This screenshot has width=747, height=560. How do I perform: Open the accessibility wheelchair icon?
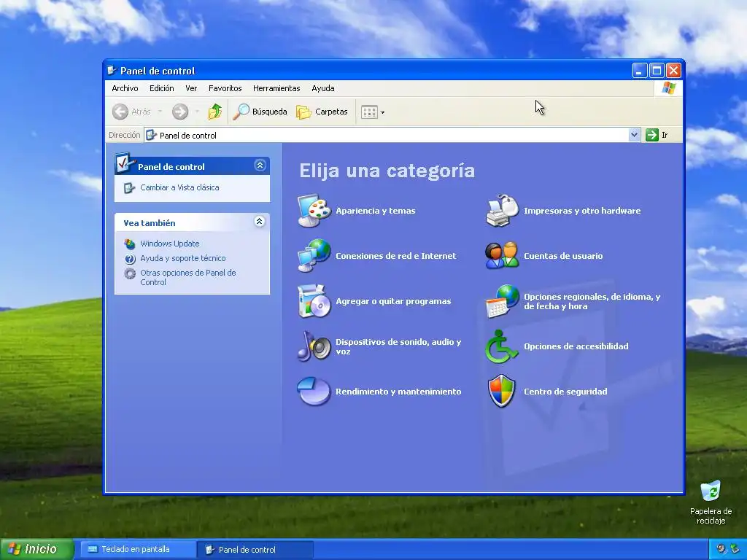click(502, 346)
